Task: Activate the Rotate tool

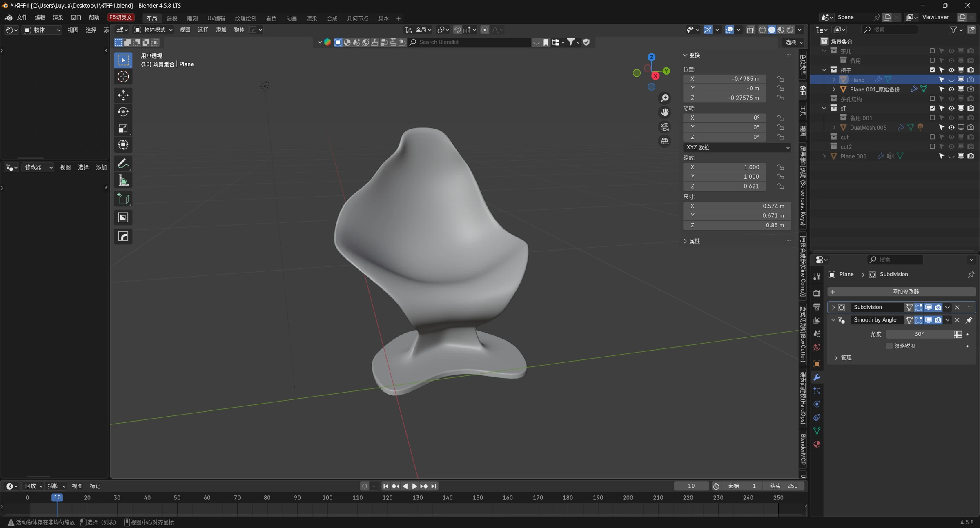Action: tap(123, 112)
